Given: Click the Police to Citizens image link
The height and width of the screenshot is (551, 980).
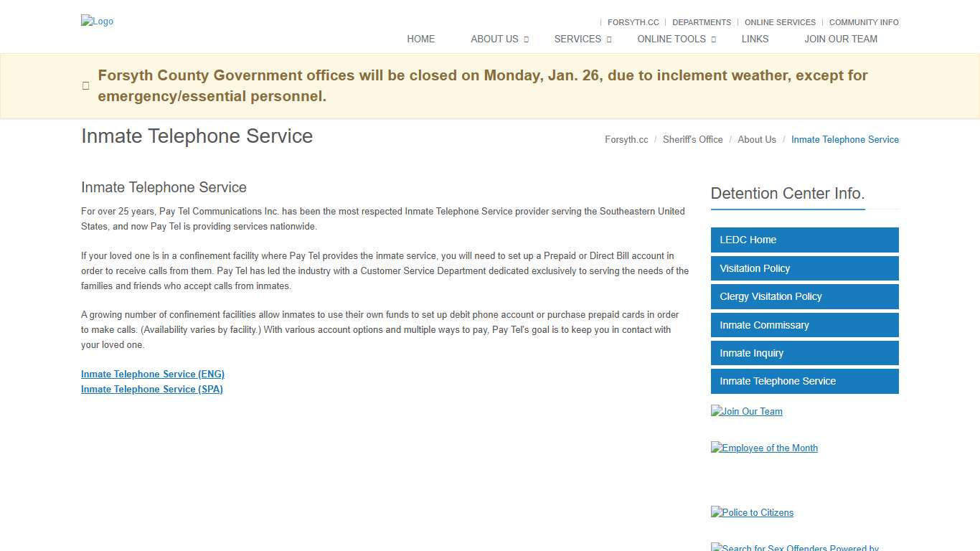Looking at the screenshot, I should [752, 512].
